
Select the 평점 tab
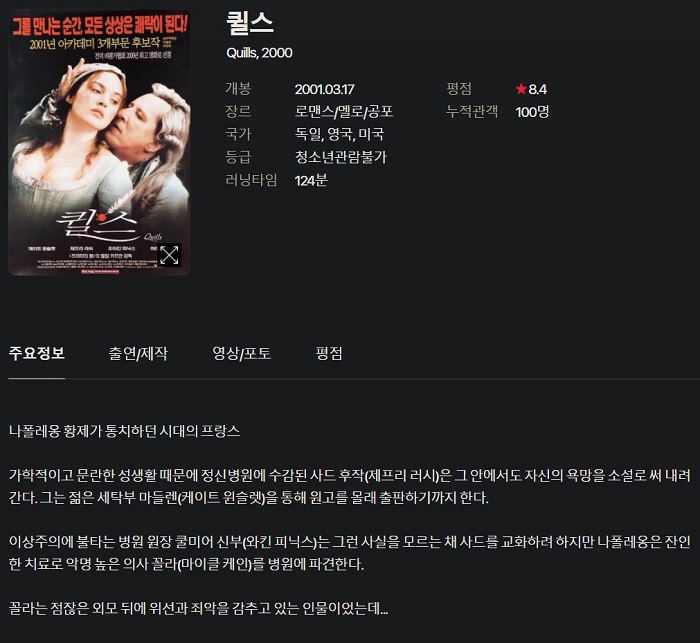[329, 353]
